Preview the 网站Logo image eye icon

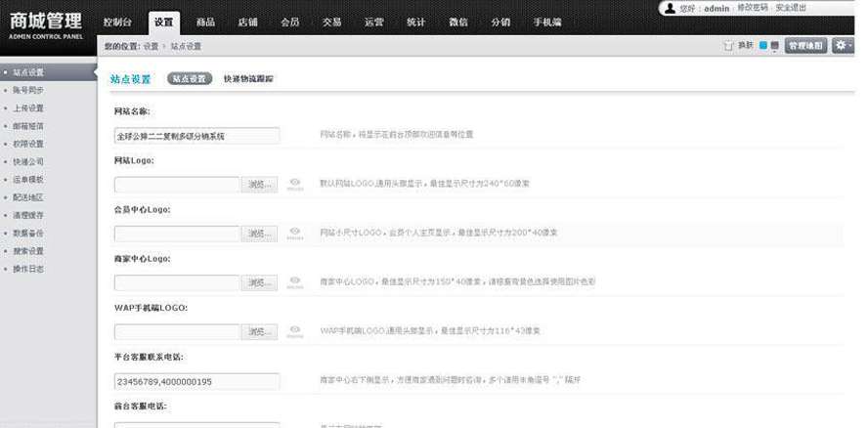coord(295,184)
